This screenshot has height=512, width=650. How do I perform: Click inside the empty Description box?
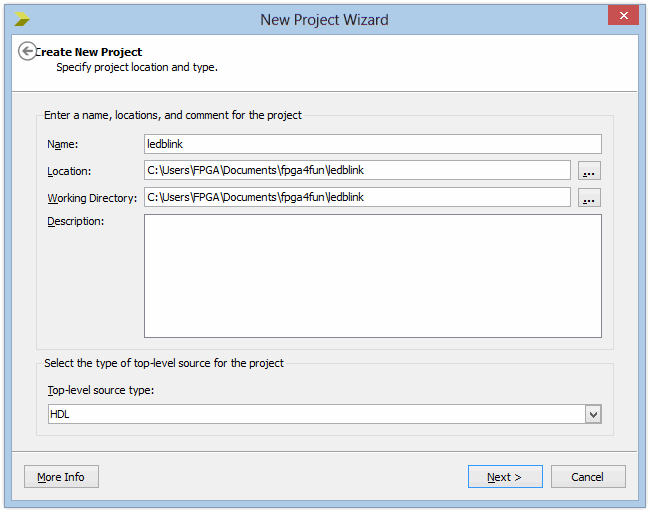(x=373, y=276)
